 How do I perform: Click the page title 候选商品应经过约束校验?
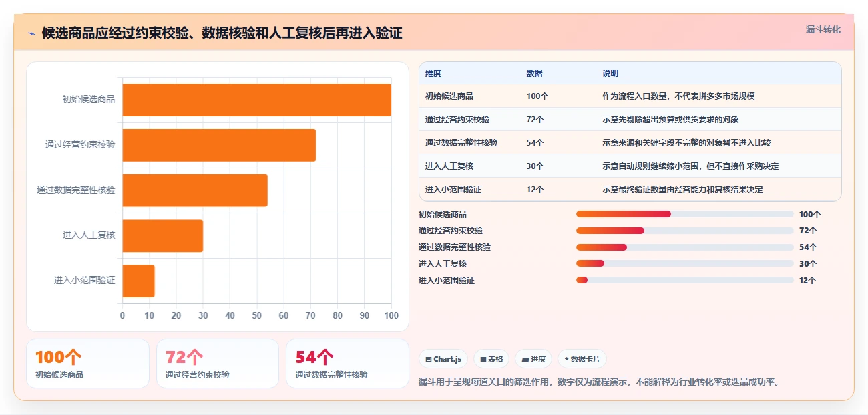[222, 33]
